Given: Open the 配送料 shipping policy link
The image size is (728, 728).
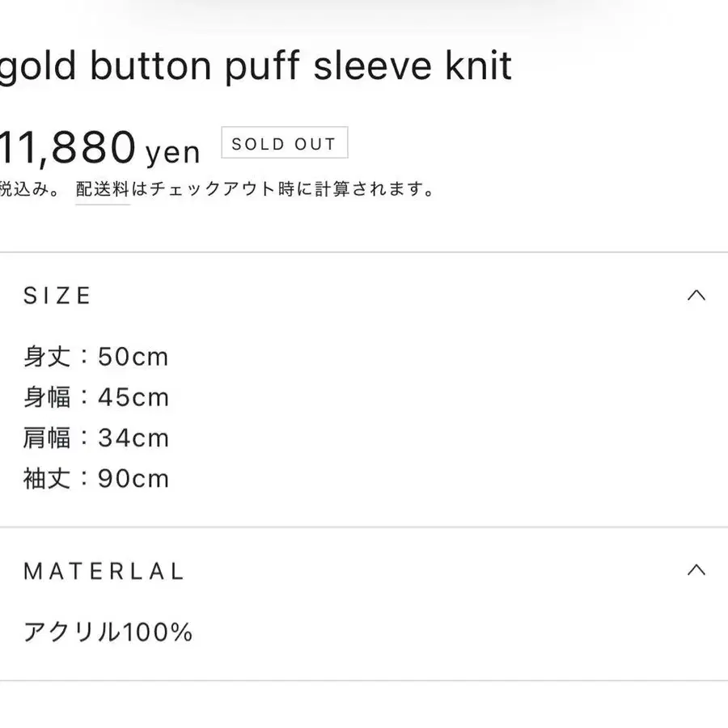Looking at the screenshot, I should click(103, 190).
